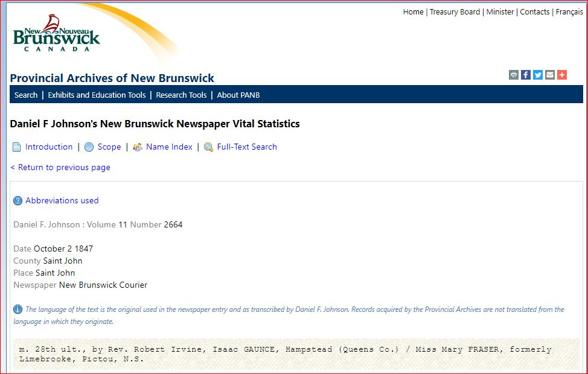Go to About PANB

pyautogui.click(x=238, y=95)
